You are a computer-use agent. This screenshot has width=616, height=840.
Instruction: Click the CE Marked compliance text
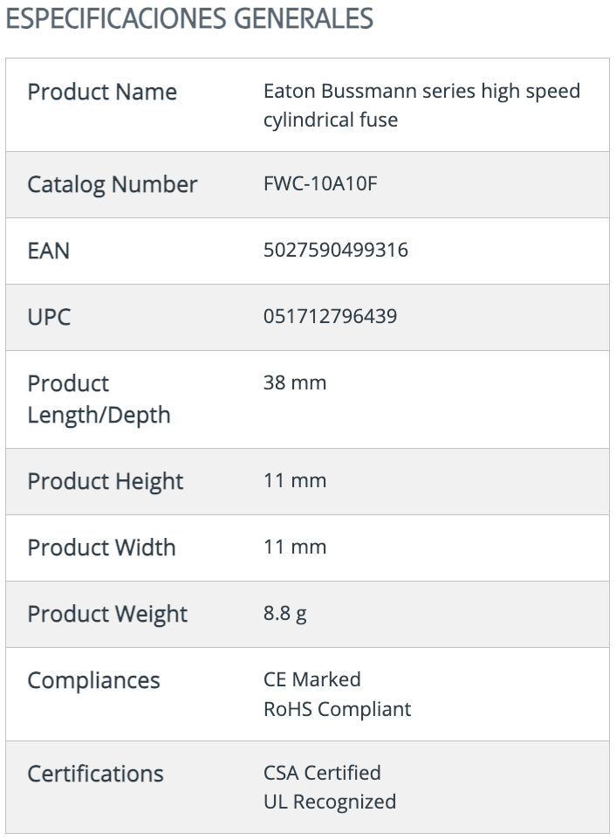tap(312, 680)
